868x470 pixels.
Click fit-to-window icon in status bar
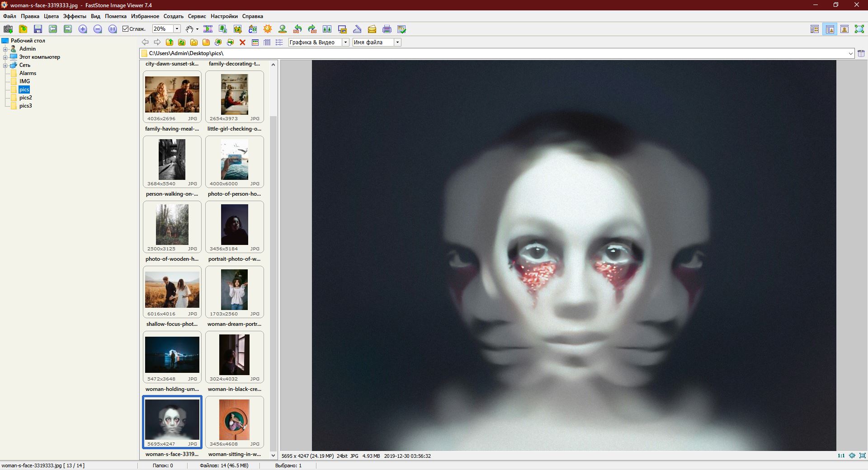pyautogui.click(x=852, y=456)
